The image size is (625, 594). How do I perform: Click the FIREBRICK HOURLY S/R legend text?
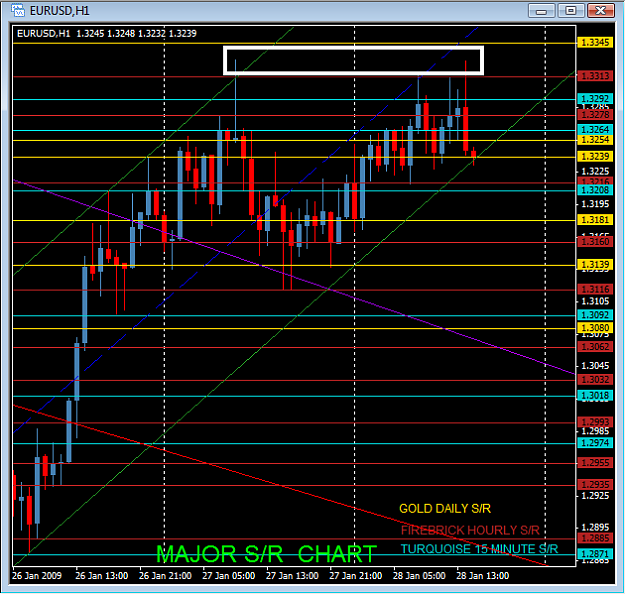(470, 530)
